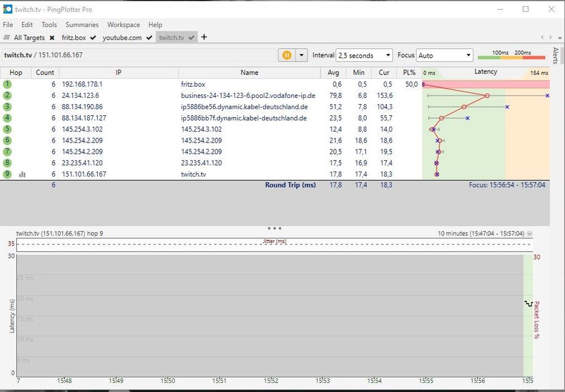The width and height of the screenshot is (565, 392).
Task: Add a new target with the plus icon
Action: click(204, 37)
